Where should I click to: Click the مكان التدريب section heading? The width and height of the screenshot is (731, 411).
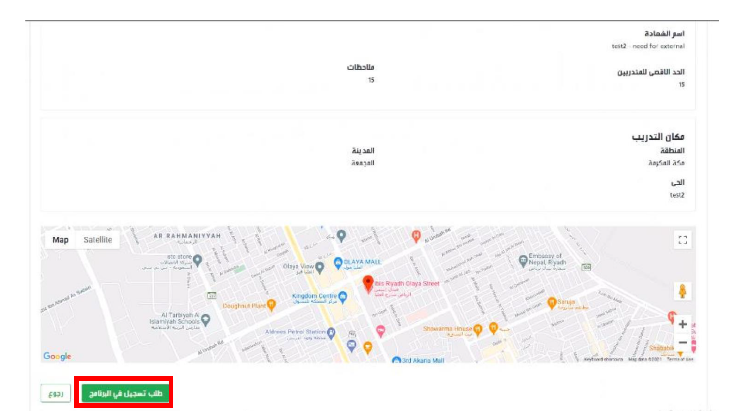(x=658, y=137)
